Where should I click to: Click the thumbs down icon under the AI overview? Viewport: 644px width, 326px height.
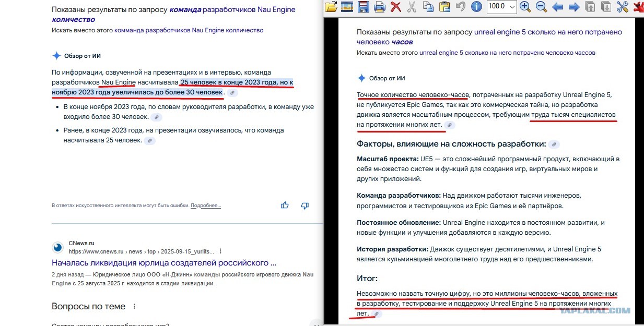(x=305, y=206)
